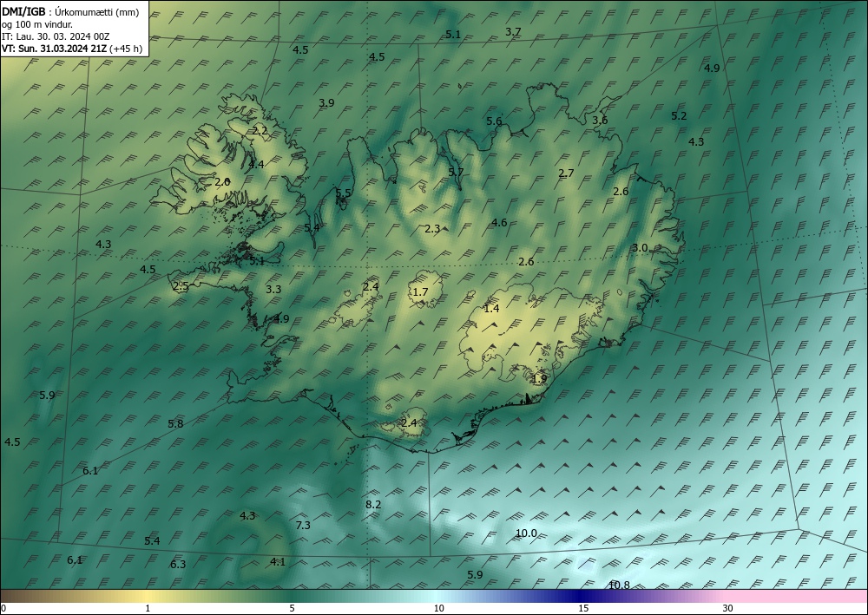Click the 8.2 map value

373,504
